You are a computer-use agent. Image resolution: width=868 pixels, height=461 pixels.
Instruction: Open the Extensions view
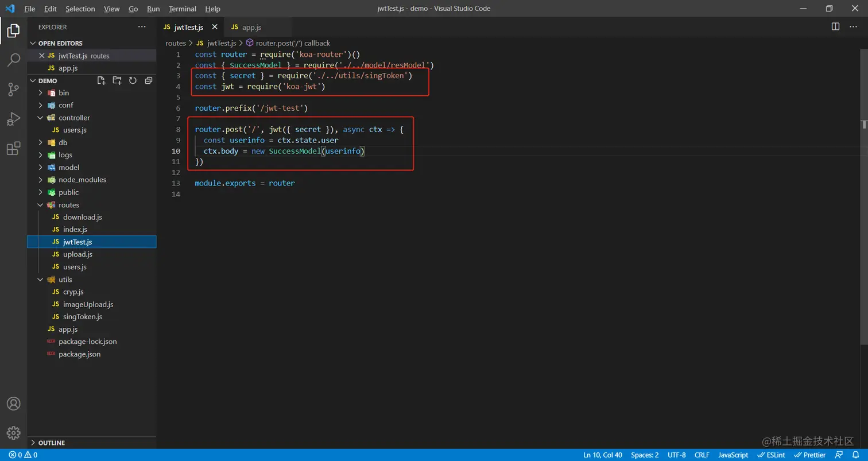click(13, 148)
